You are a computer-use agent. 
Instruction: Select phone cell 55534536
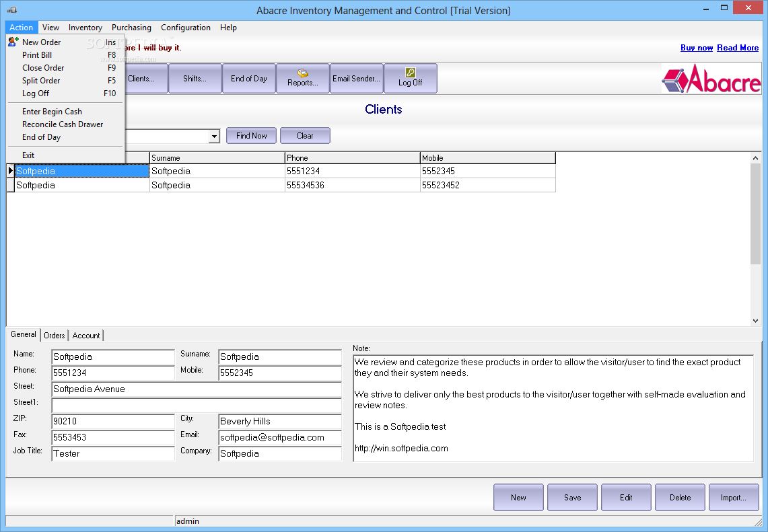click(x=352, y=185)
